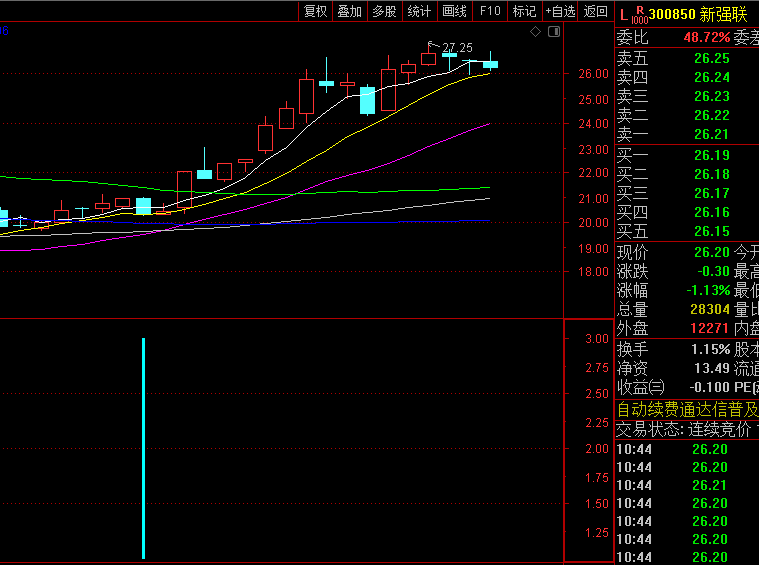Click the 标记 mark button
The width and height of the screenshot is (759, 565).
click(525, 11)
